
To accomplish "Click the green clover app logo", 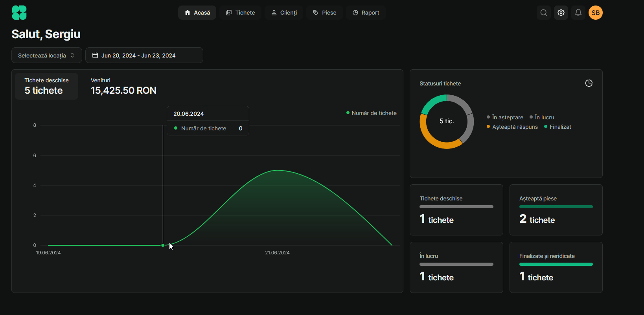I will click(19, 13).
